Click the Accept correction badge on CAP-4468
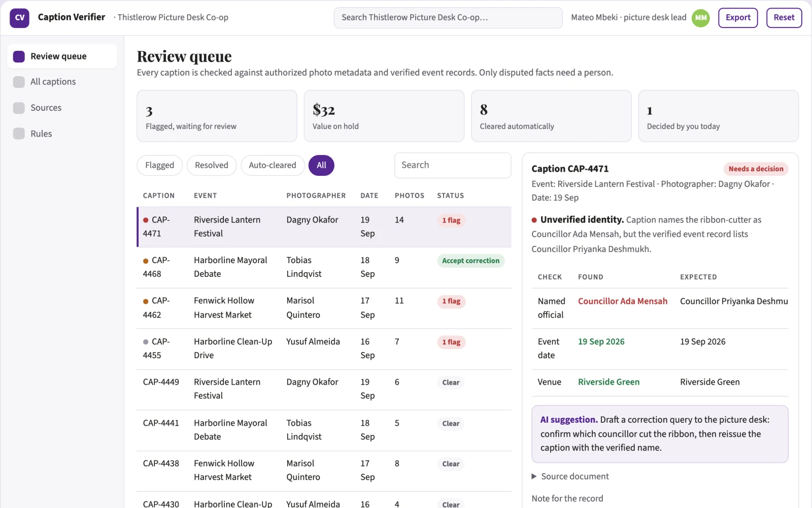This screenshot has width=812, height=508. coord(470,261)
